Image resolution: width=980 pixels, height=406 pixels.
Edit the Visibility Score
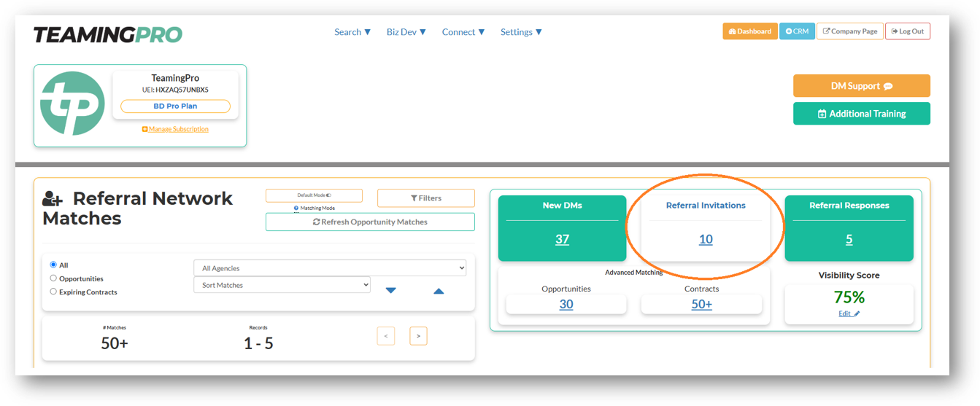point(849,313)
